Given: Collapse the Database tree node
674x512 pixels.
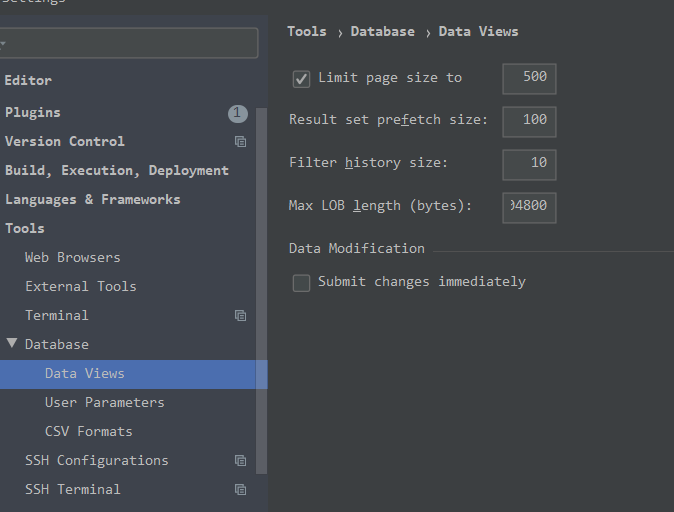Looking at the screenshot, I should [x=12, y=343].
